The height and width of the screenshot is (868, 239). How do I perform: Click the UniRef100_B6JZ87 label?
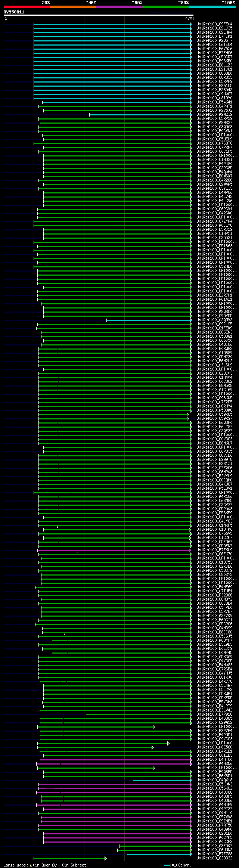[x=214, y=427]
